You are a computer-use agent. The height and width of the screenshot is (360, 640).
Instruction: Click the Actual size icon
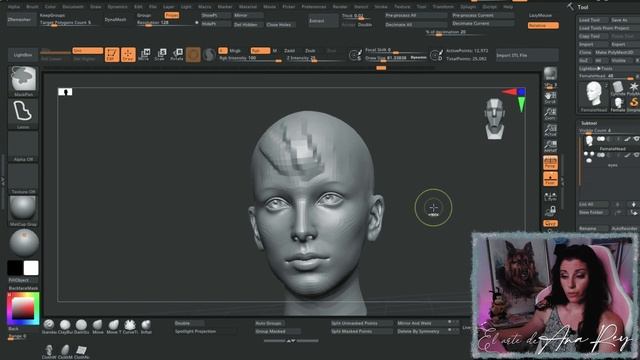click(x=550, y=130)
